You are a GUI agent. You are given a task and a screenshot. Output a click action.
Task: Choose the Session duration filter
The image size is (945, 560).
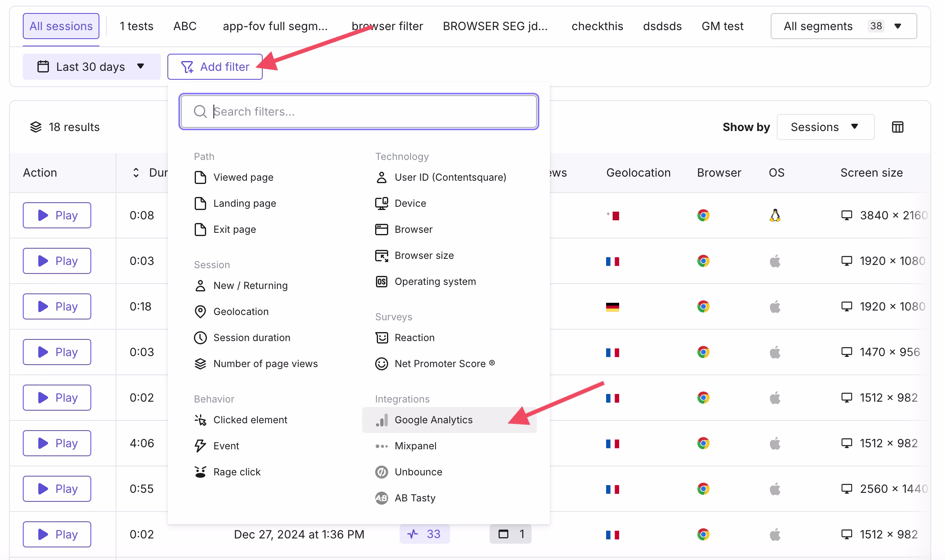coord(251,338)
